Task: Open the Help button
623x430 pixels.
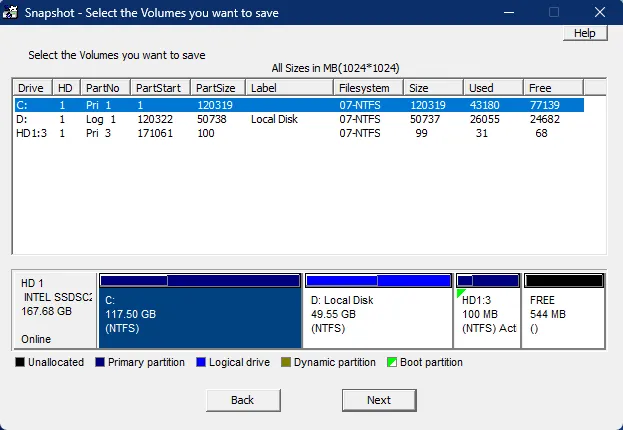Action: (x=585, y=33)
